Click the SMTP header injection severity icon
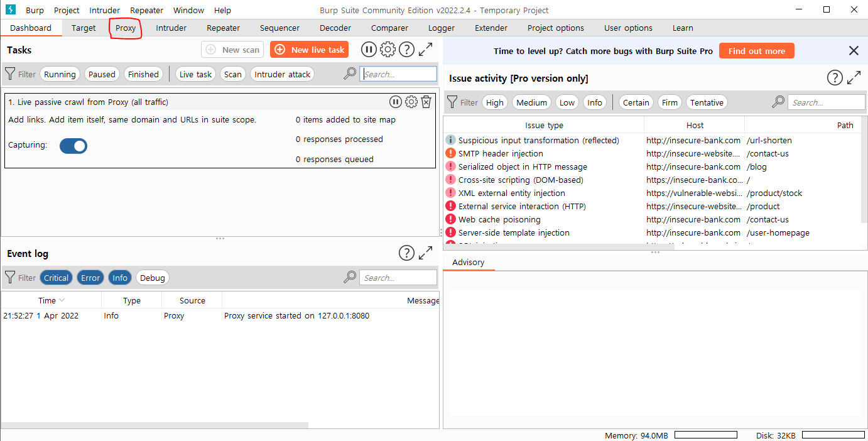The image size is (868, 441). [x=450, y=153]
